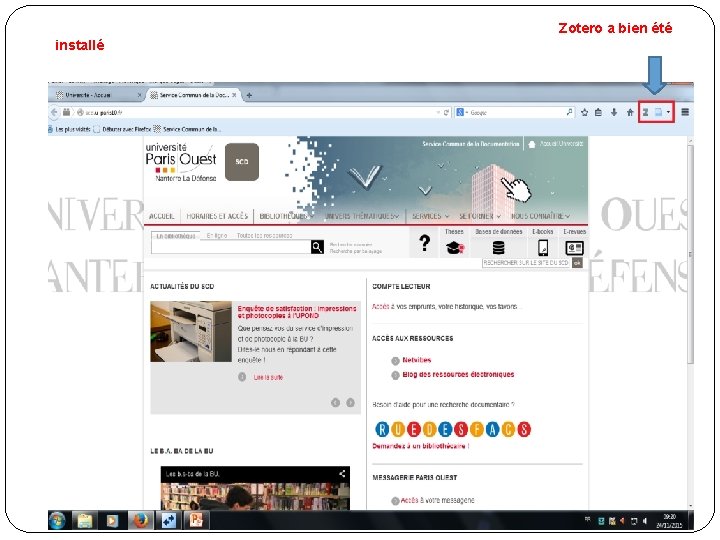
Task: Select the Toutes les ressources search tab
Action: pos(264,236)
